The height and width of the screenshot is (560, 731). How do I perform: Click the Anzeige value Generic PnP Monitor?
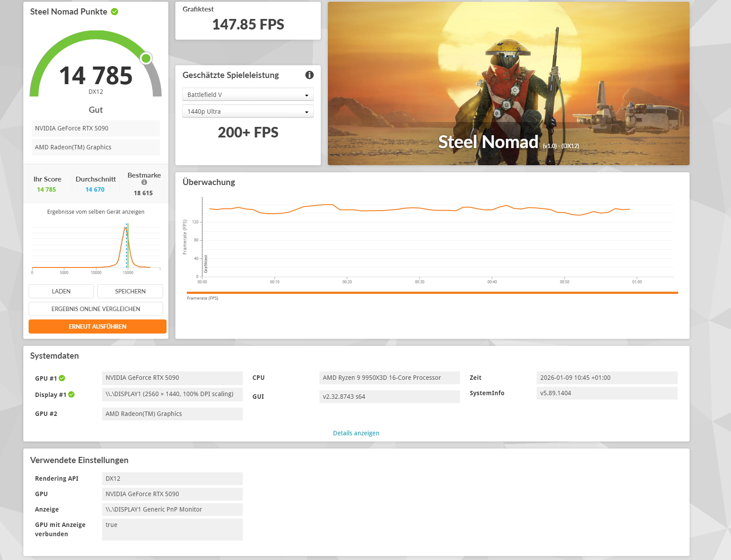172,509
